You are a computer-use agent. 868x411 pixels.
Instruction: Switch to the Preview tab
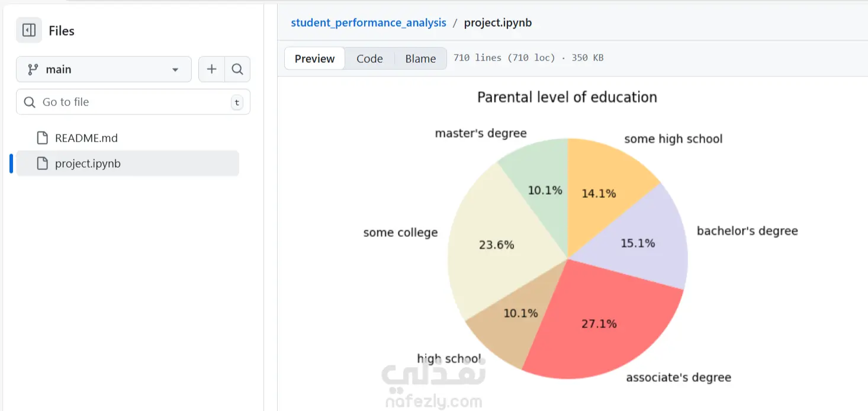pyautogui.click(x=314, y=59)
